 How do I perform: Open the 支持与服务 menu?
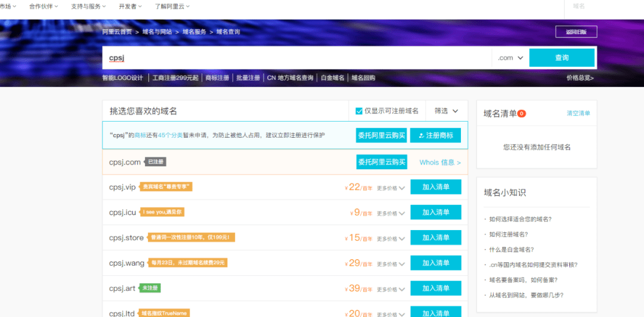point(88,7)
